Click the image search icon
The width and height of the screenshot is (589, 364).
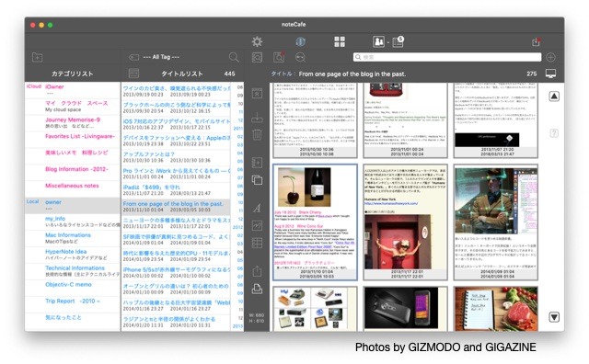coord(257,57)
